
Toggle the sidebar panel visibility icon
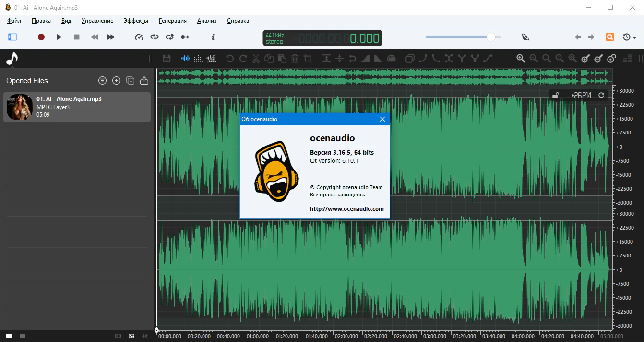coord(12,37)
